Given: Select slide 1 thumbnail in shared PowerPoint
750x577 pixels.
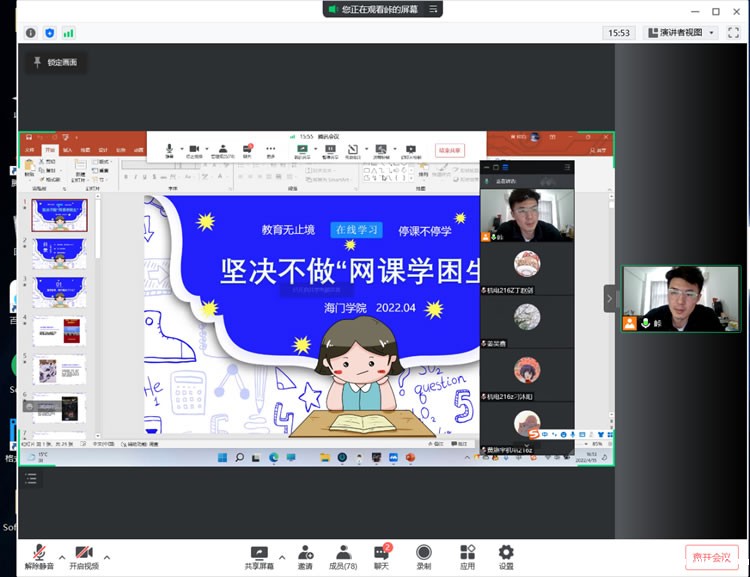Looking at the screenshot, I should coord(59,215).
